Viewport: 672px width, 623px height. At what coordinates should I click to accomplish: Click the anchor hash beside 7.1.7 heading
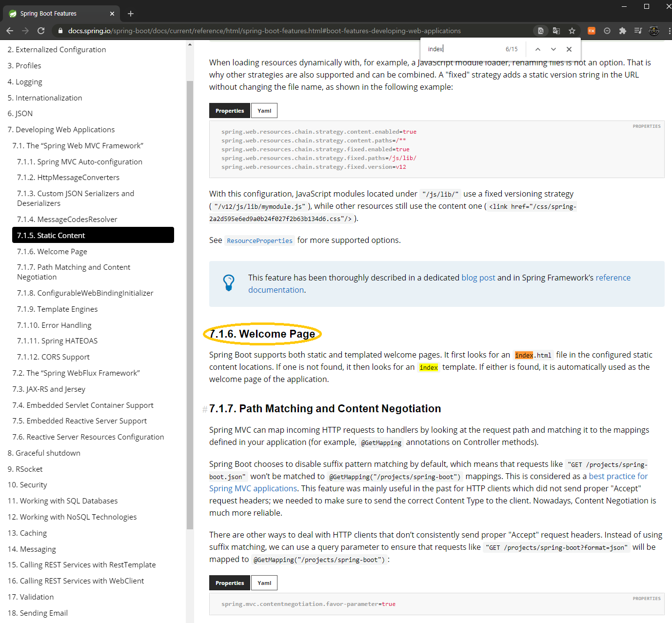pos(205,409)
